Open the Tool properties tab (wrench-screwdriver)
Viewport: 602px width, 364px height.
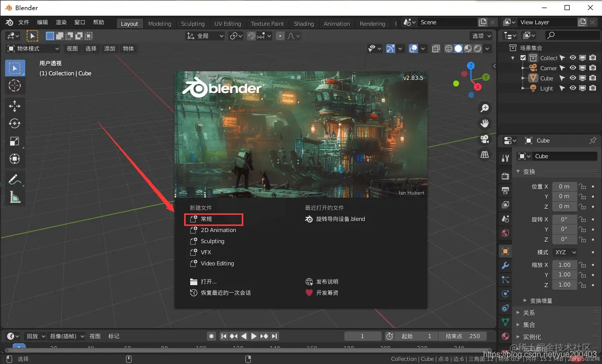pos(505,158)
